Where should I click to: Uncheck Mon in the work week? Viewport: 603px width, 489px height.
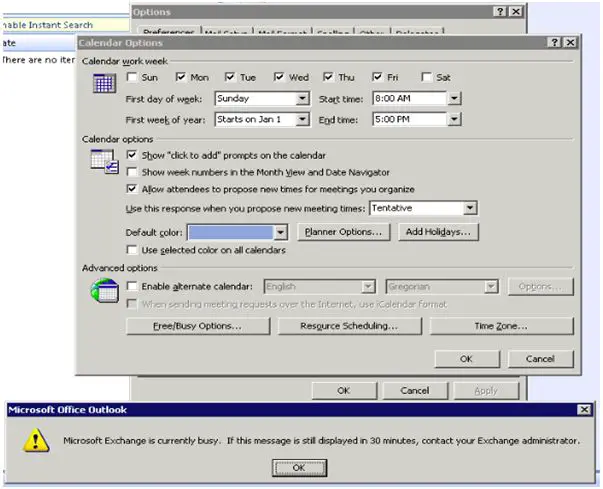(x=181, y=77)
